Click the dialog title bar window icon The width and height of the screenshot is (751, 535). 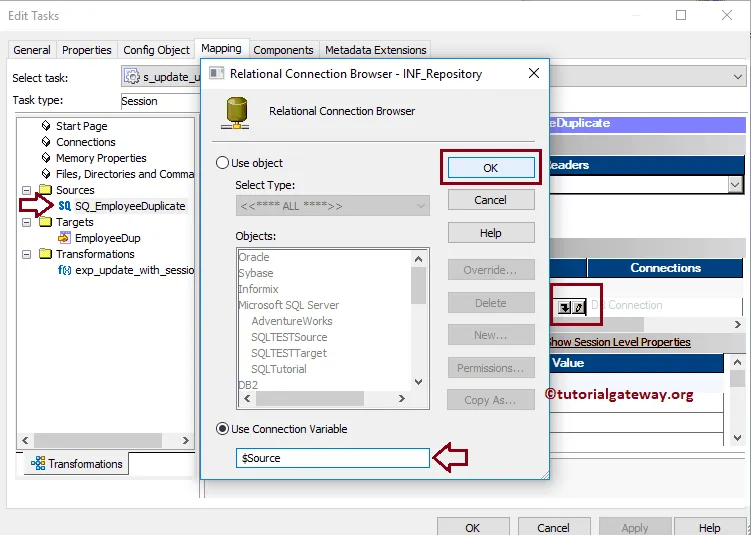[217, 73]
